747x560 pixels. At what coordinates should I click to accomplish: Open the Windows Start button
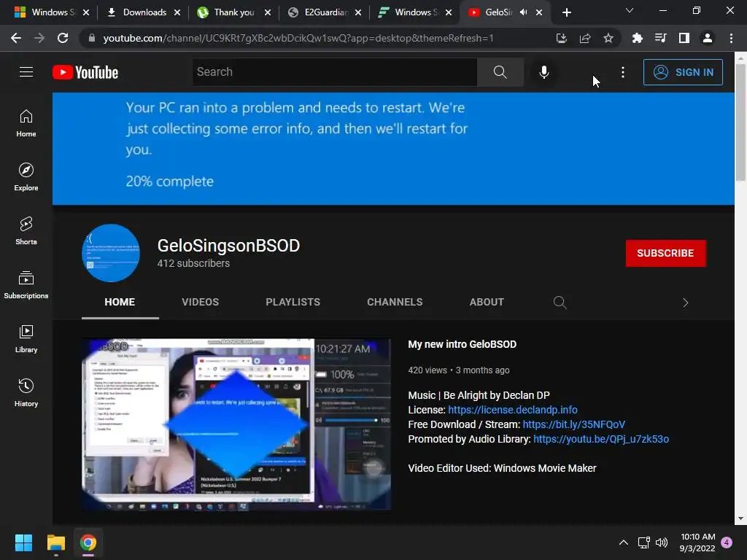[x=23, y=542]
